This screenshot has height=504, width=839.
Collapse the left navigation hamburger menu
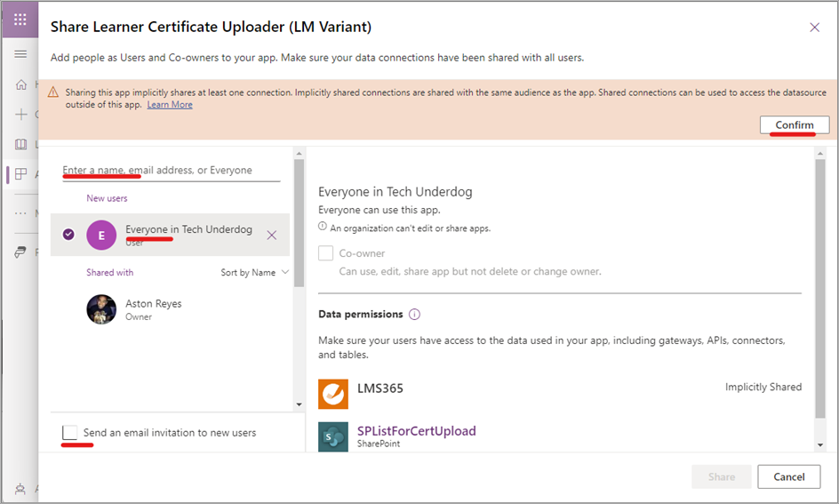pyautogui.click(x=20, y=54)
